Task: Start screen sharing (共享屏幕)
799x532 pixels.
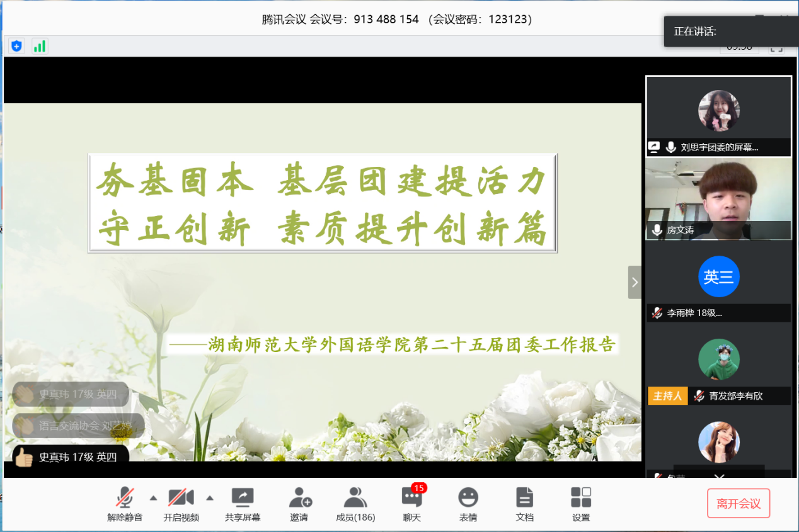Action: (x=243, y=504)
